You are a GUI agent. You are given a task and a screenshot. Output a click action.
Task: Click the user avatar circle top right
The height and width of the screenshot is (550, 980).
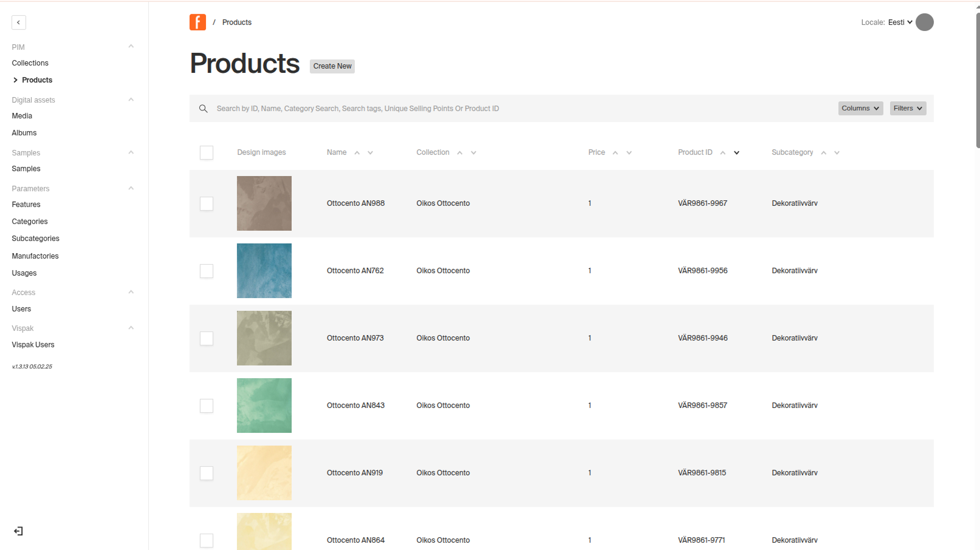point(925,22)
